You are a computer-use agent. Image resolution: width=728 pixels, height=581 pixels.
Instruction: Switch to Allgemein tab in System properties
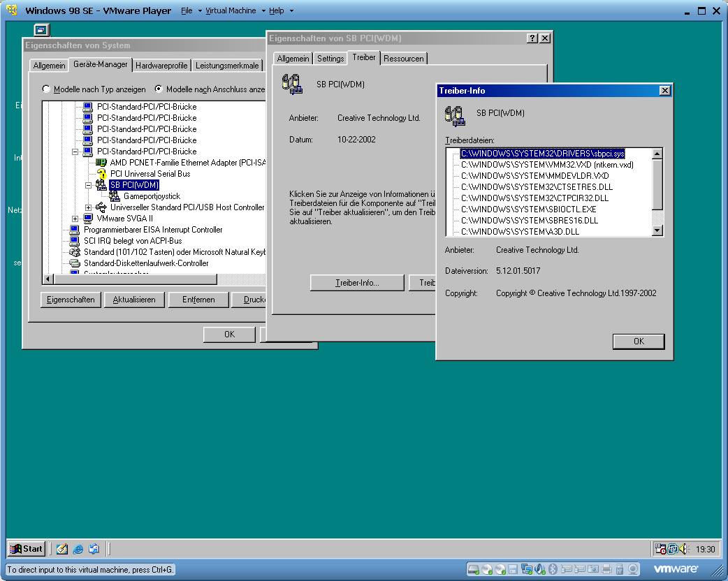(x=49, y=66)
